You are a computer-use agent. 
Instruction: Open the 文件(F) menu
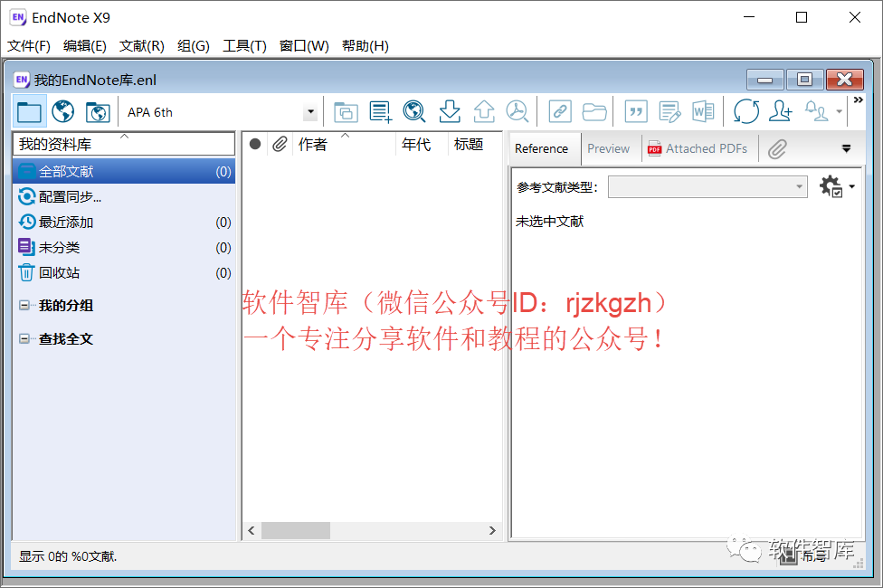click(x=29, y=45)
